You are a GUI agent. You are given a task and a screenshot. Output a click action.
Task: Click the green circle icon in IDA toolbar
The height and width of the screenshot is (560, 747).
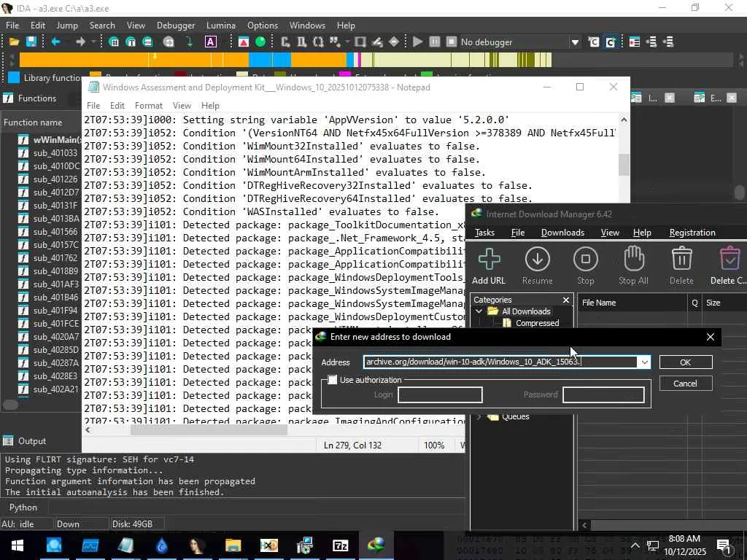260,42
